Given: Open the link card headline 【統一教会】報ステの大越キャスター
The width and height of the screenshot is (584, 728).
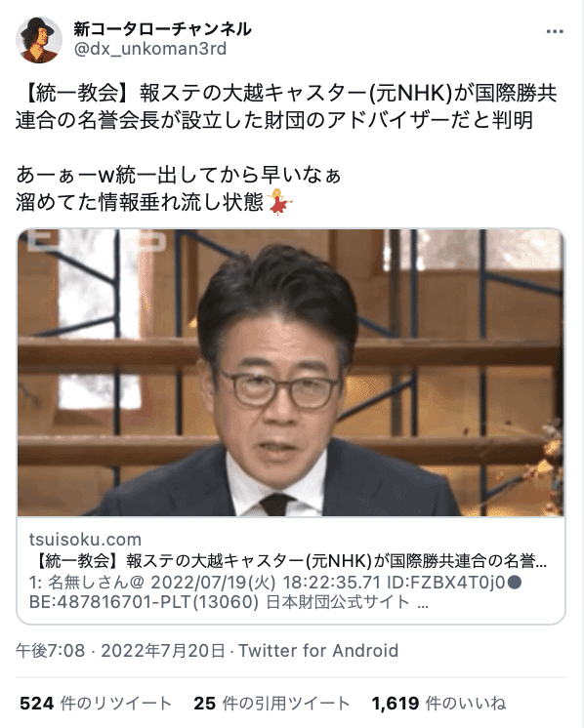Looking at the screenshot, I should click(x=288, y=561).
